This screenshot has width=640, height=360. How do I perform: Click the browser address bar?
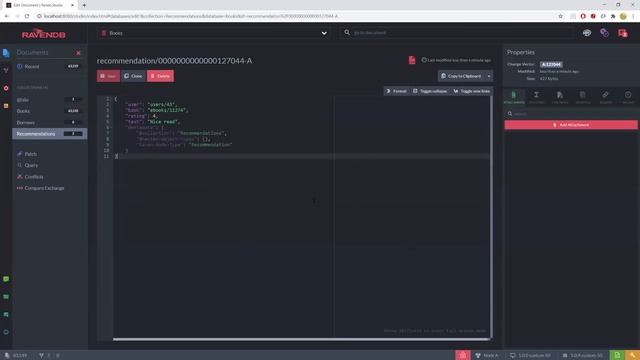[x=298, y=16]
